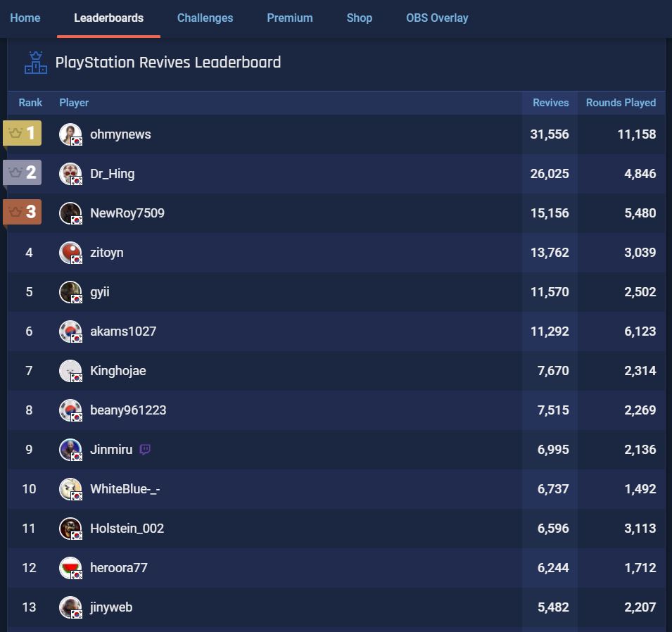The image size is (672, 632).
Task: Open the OBS Overlay tab
Action: tap(437, 18)
